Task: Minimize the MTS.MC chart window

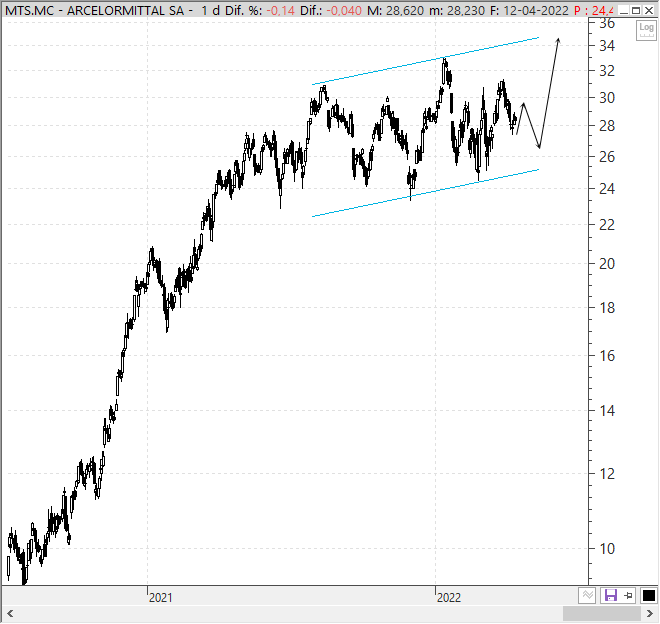Action: click(624, 10)
